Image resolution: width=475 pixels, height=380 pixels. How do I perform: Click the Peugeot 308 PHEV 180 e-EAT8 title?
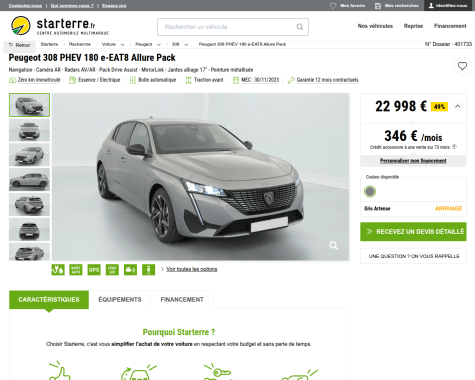pyautogui.click(x=92, y=58)
